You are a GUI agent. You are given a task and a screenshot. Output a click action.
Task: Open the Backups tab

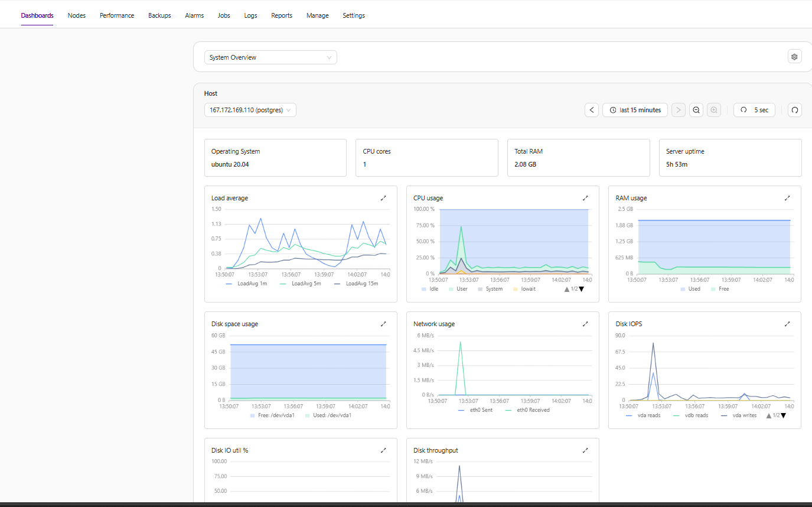[159, 15]
